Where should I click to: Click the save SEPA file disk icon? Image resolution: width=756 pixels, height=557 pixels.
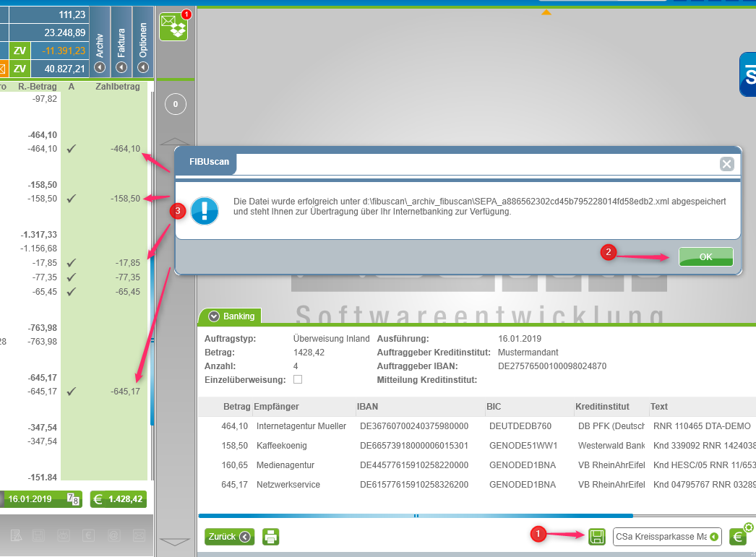click(597, 536)
